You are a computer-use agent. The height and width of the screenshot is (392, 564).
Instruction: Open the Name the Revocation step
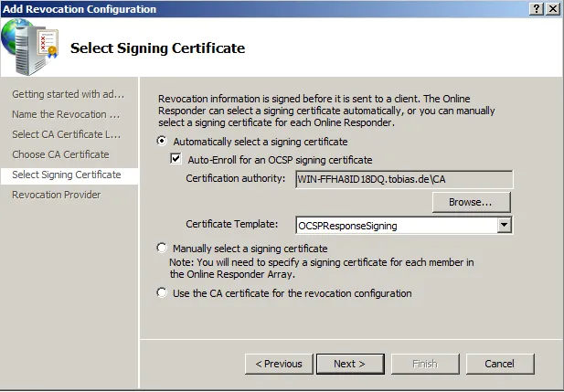pos(66,114)
